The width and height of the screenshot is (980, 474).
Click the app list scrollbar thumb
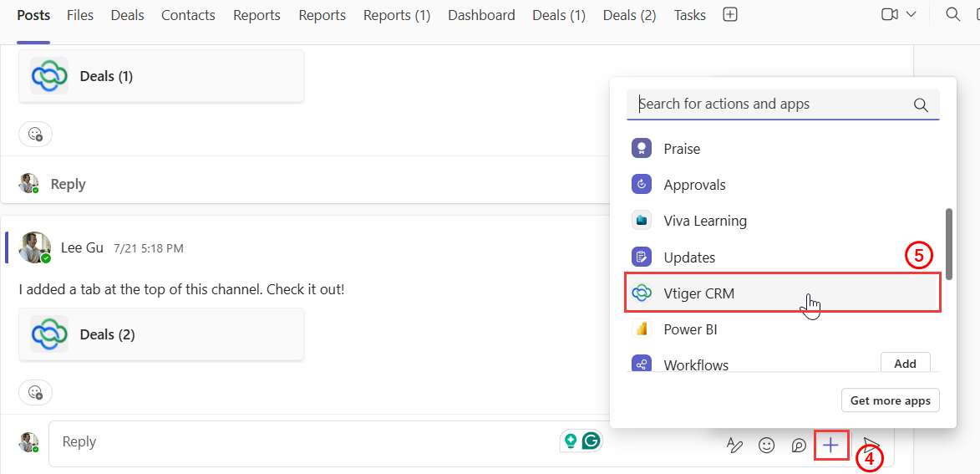(x=949, y=244)
